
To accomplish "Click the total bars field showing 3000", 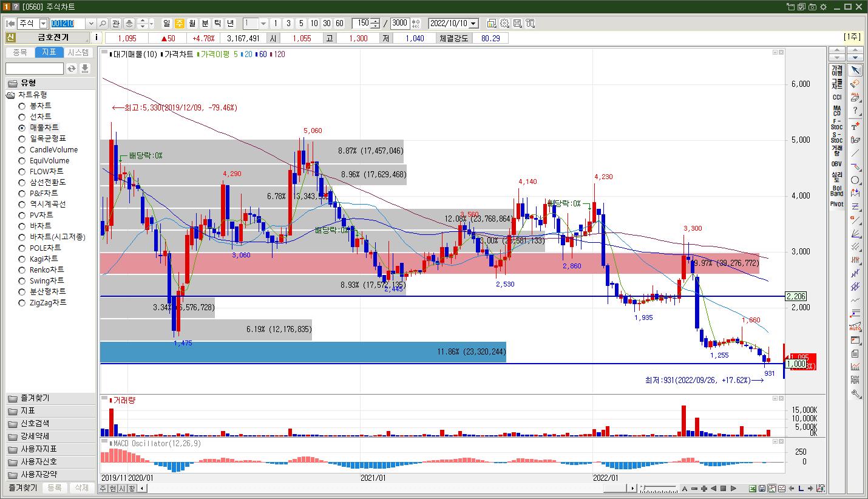I will coord(400,24).
